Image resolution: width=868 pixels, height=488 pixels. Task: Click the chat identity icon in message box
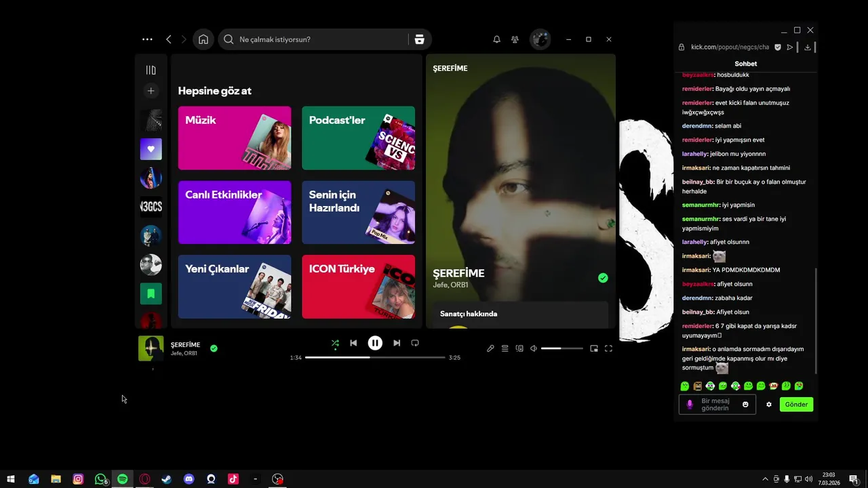coord(690,405)
